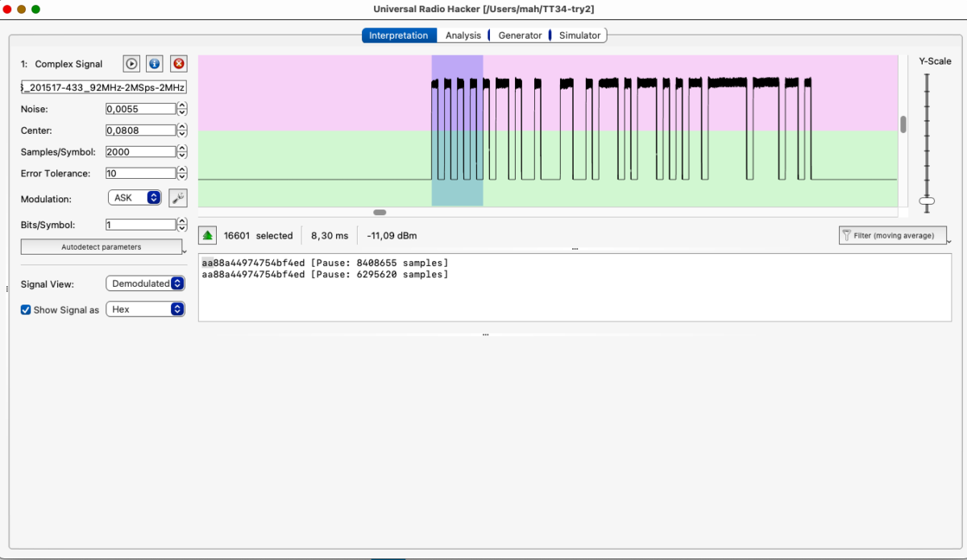Viewport: 967px width, 560px height.
Task: Click the Filter (moving average) button
Action: coord(894,235)
